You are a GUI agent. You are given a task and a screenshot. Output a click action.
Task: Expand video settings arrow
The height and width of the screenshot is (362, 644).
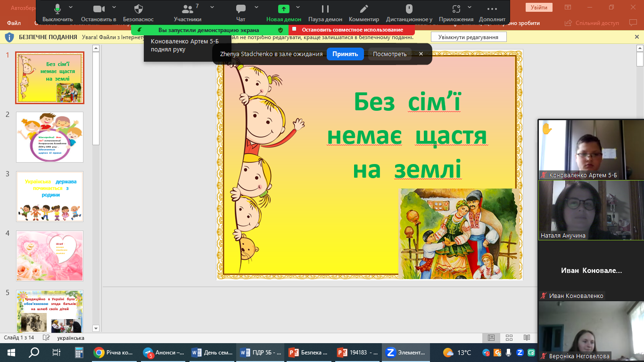(115, 7)
